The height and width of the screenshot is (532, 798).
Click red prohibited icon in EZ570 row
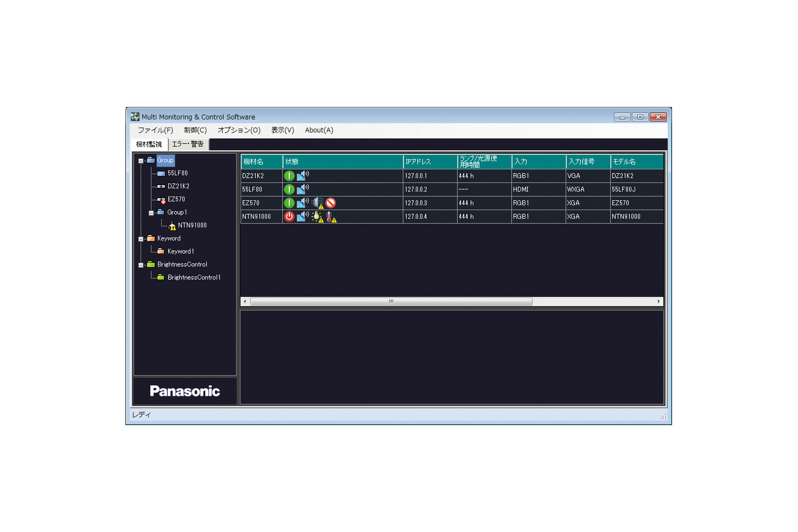tap(331, 203)
